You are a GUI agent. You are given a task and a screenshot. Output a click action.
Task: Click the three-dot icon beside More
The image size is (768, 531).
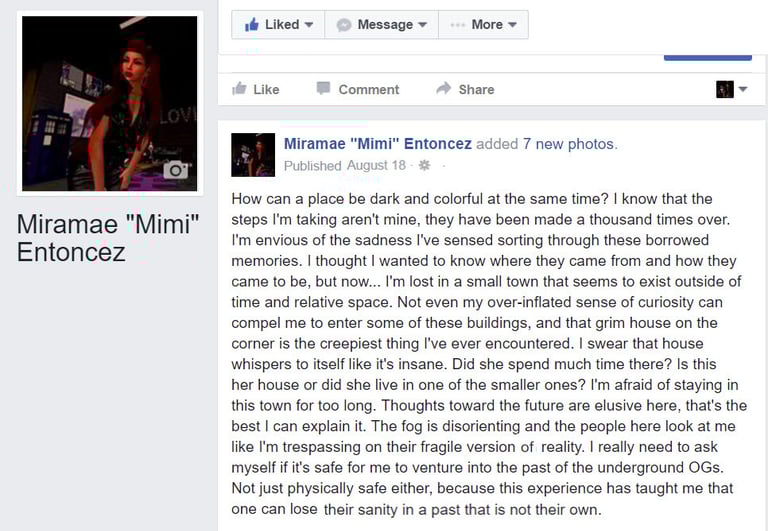click(457, 25)
